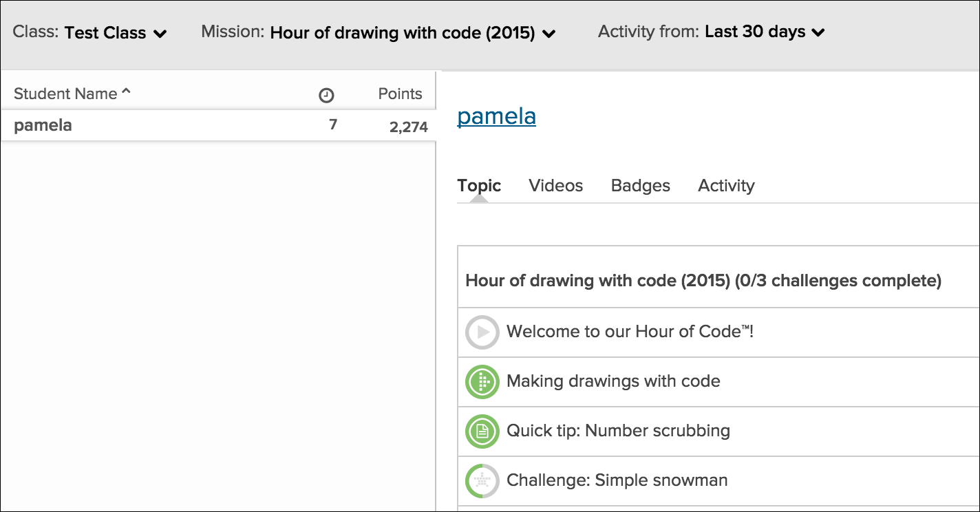
Task: Sort the list by the Points column
Action: pos(399,93)
